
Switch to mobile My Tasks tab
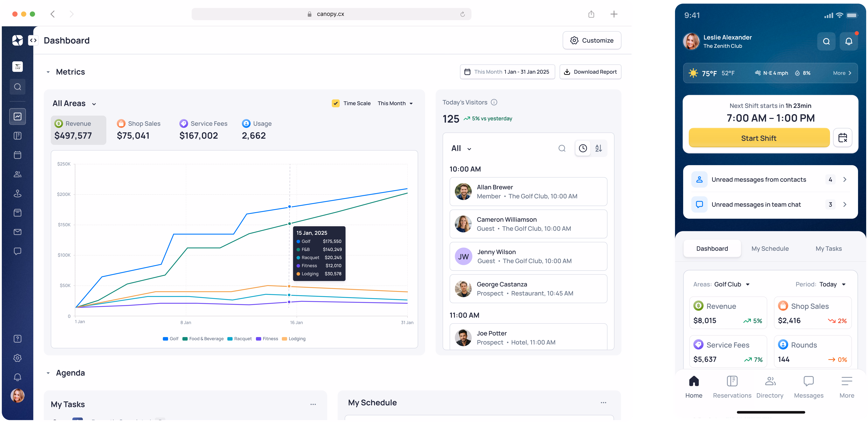coord(828,248)
